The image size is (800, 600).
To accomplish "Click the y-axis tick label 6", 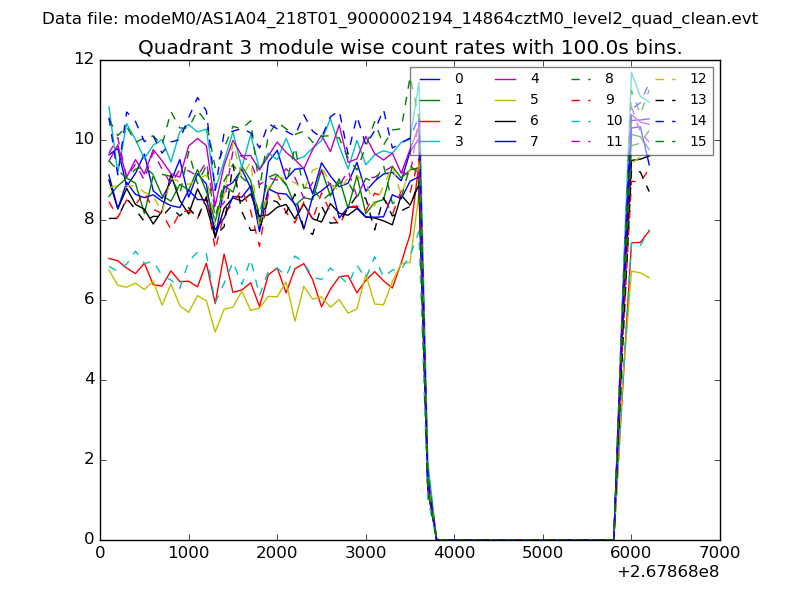I will [x=88, y=300].
